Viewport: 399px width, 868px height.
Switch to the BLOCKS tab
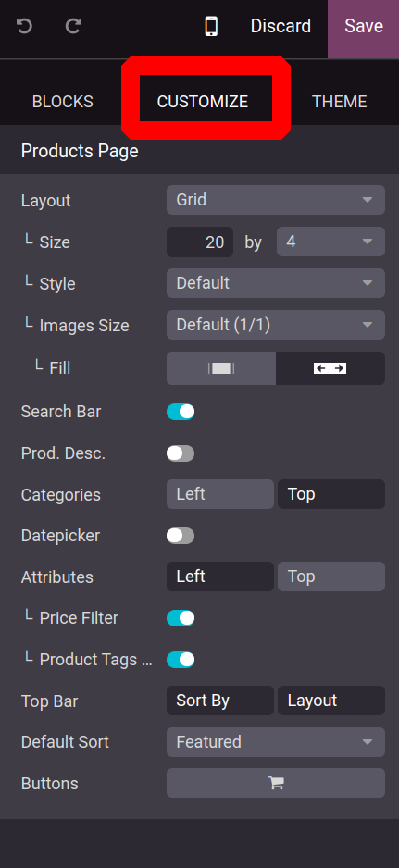(x=63, y=102)
